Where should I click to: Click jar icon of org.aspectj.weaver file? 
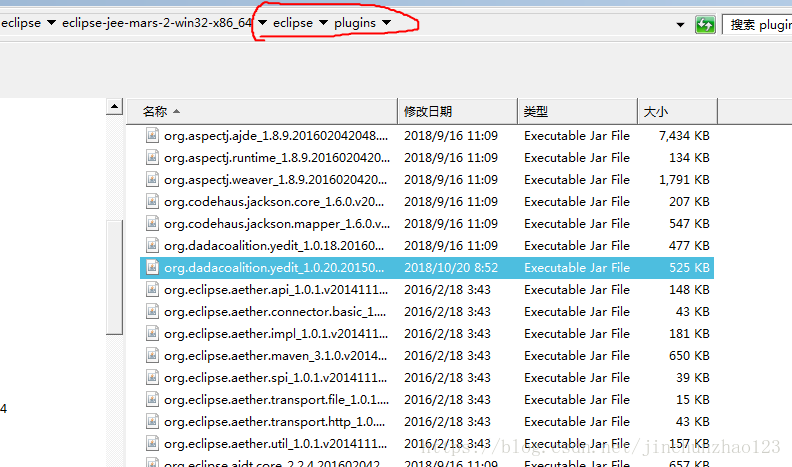(152, 179)
